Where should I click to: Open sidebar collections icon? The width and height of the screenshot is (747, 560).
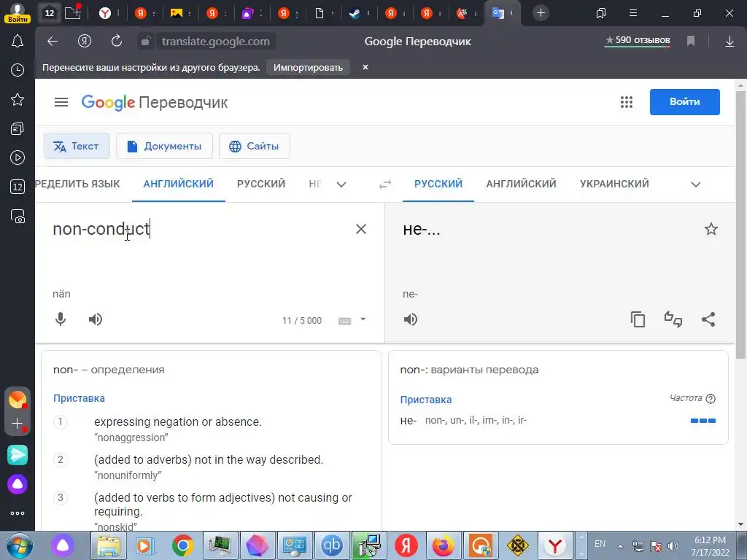pos(18,128)
